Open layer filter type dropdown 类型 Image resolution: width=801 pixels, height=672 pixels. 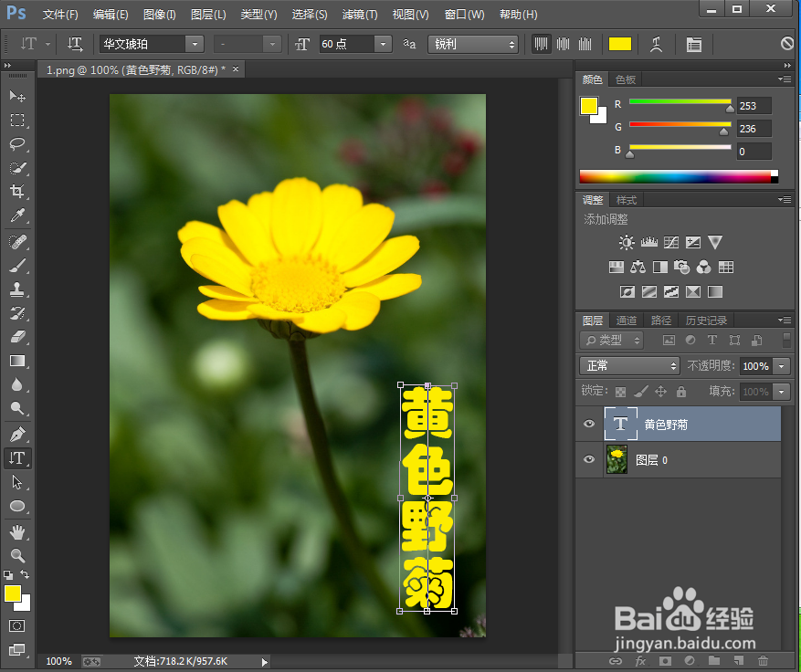click(611, 340)
